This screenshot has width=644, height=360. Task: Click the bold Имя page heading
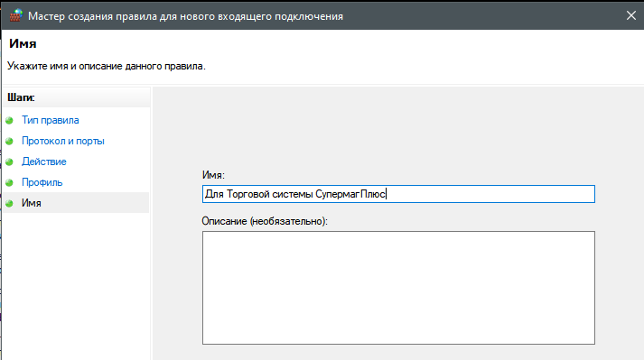coord(23,43)
